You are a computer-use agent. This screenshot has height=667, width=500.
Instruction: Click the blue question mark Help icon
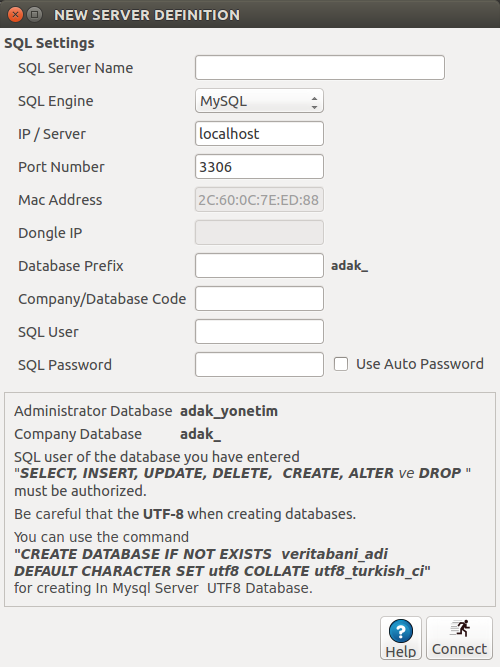pyautogui.click(x=400, y=631)
